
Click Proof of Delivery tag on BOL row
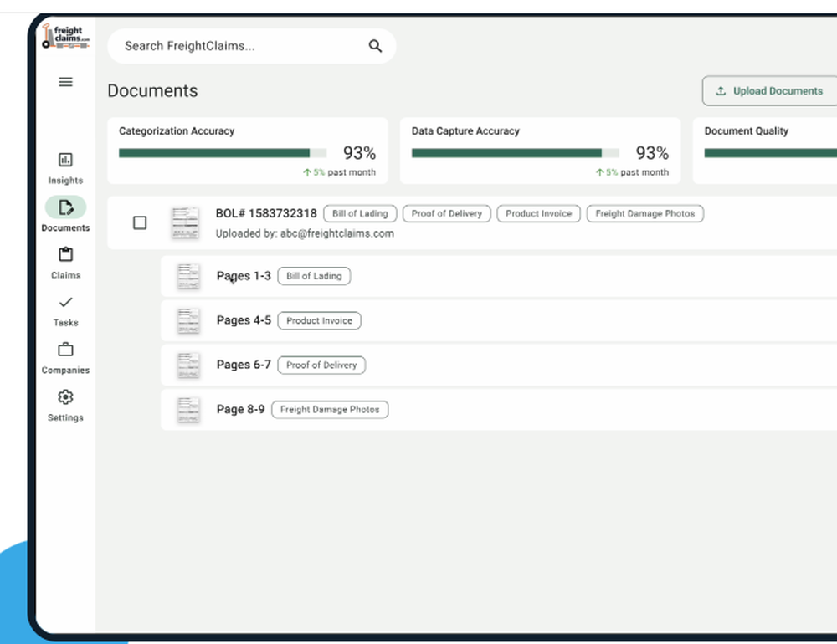[x=446, y=213]
